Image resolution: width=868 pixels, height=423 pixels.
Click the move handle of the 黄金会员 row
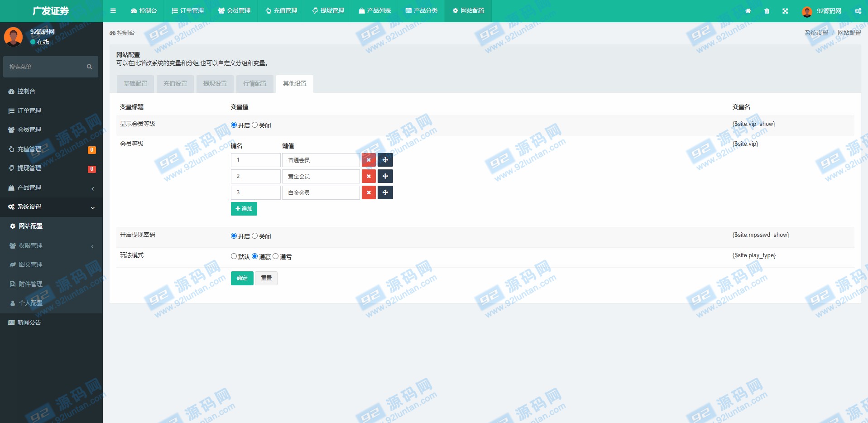[385, 176]
